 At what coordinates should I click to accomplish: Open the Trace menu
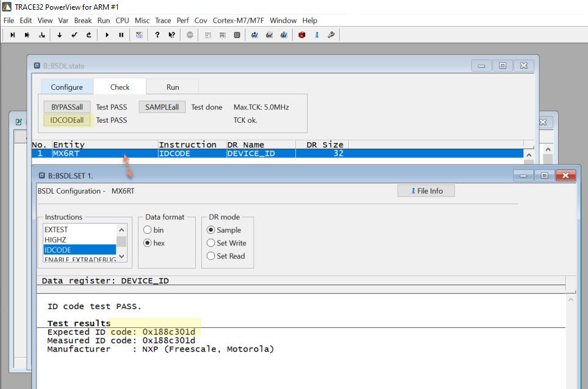click(163, 20)
